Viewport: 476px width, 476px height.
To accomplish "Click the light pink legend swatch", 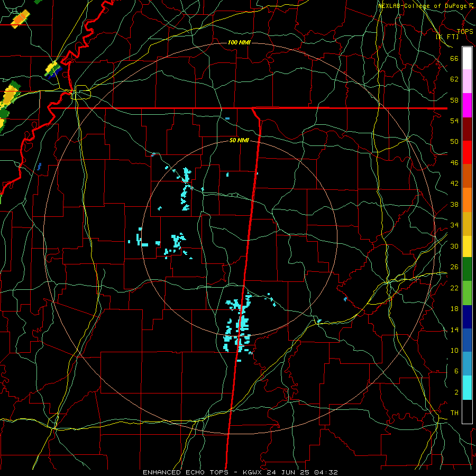I will tap(467, 81).
